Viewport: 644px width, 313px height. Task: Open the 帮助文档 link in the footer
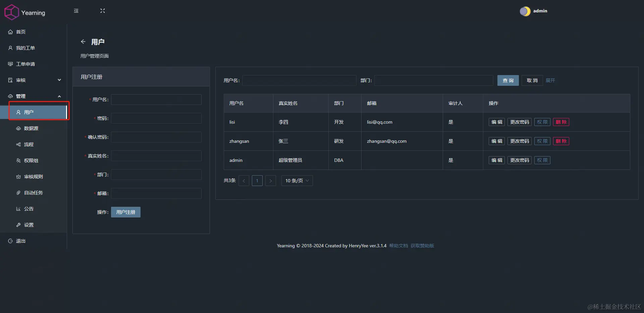398,246
